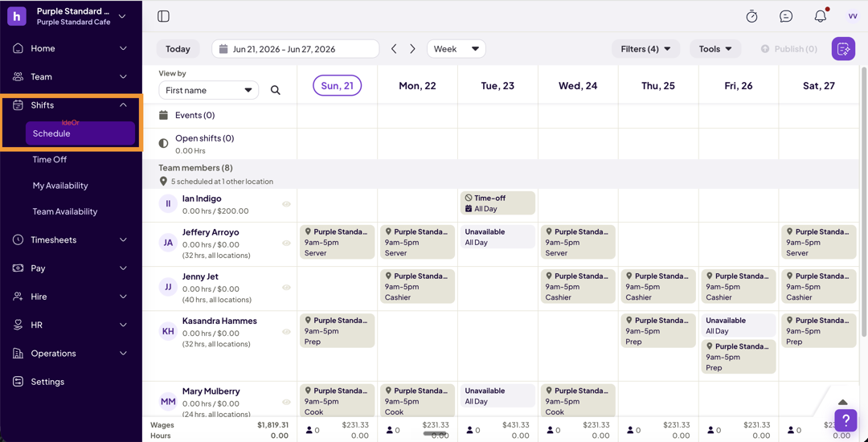
Task: Open the VV user profile avatar
Action: pos(853,17)
